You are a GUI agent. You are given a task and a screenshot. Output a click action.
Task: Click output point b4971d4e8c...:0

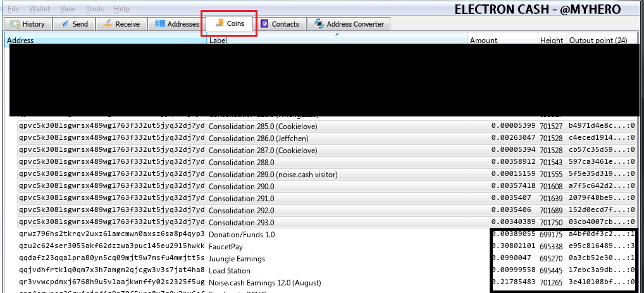click(602, 126)
